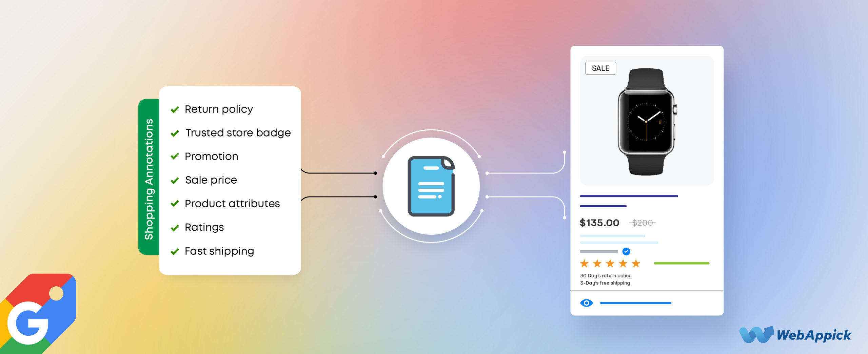Click the green checkmark beside Return policy
The height and width of the screenshot is (354, 868).
coord(175,109)
